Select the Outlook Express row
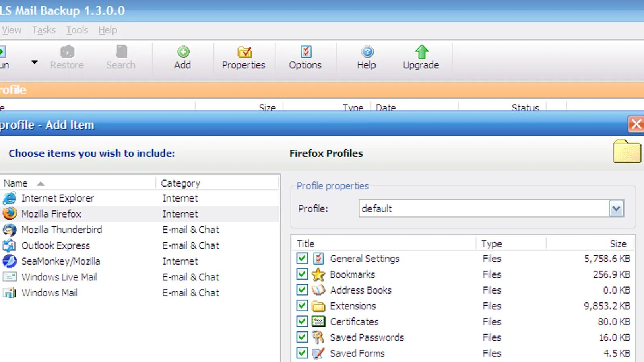 pos(140,245)
